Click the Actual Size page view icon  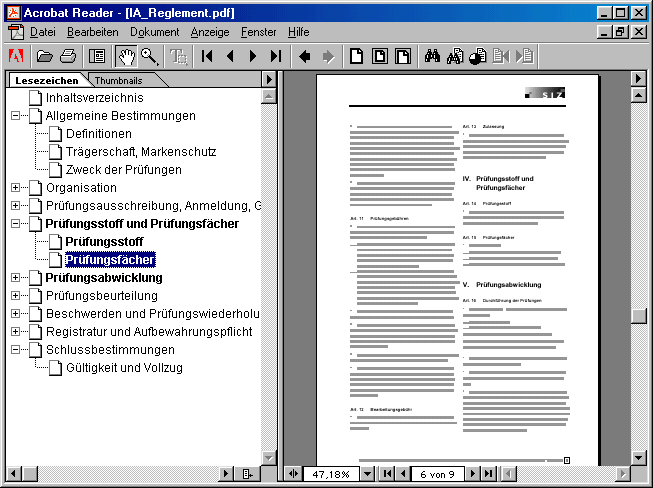pyautogui.click(x=355, y=56)
